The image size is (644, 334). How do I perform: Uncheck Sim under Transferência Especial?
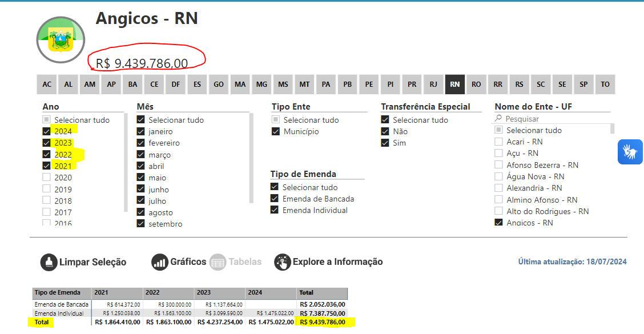pos(385,143)
